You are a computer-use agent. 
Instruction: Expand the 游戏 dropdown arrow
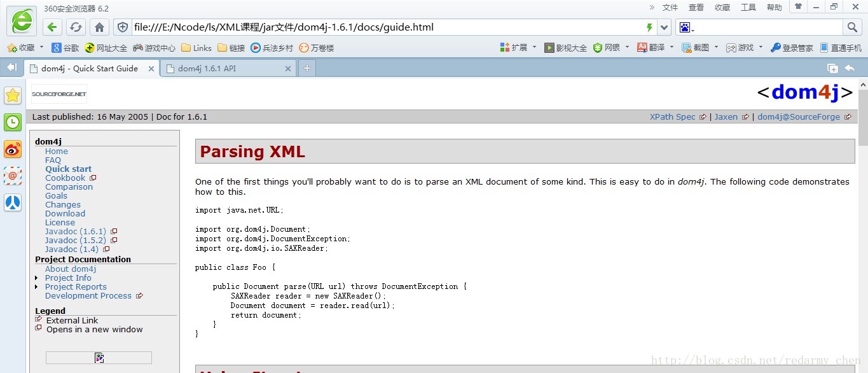[761, 47]
